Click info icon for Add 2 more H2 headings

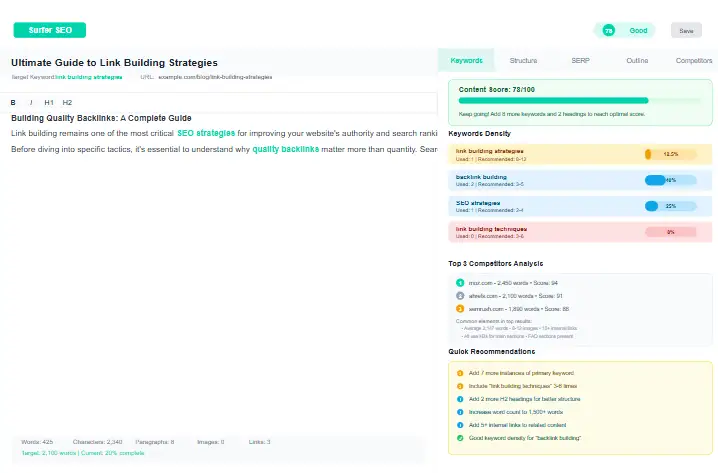pos(460,399)
